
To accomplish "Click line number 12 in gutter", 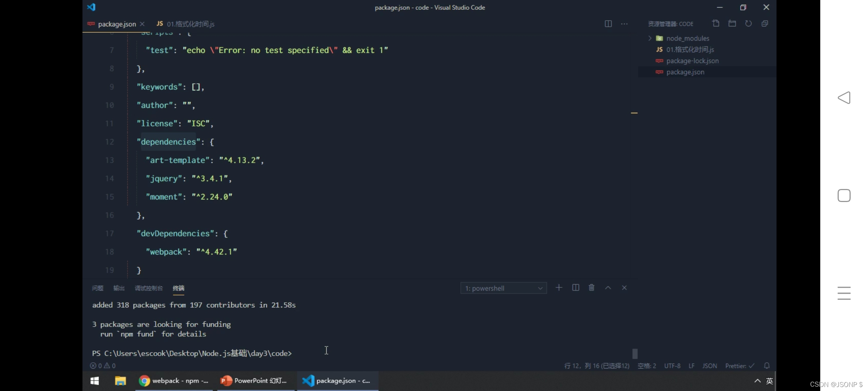I will [110, 142].
